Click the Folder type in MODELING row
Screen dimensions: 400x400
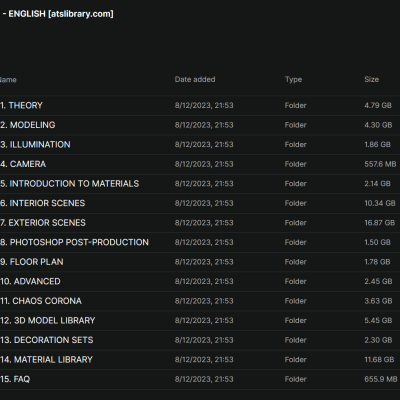[x=296, y=125]
